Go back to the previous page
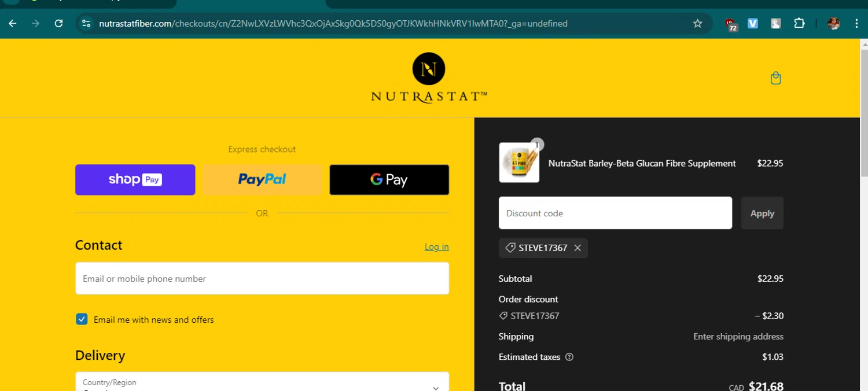Screen dimensions: 868x391 [13, 24]
